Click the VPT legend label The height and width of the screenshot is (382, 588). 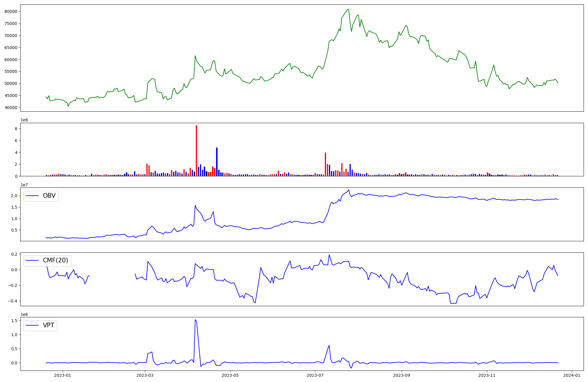pos(49,325)
